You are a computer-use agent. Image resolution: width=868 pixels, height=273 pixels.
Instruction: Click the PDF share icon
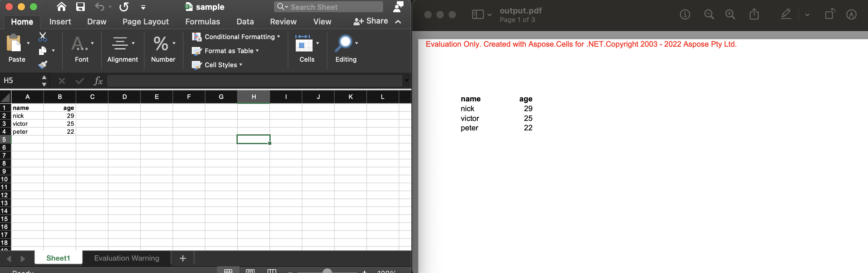(754, 15)
